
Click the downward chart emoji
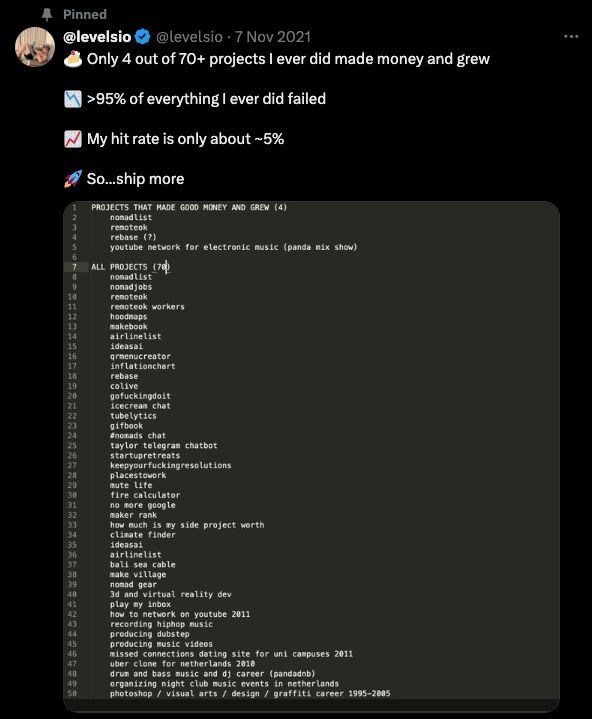[72, 99]
